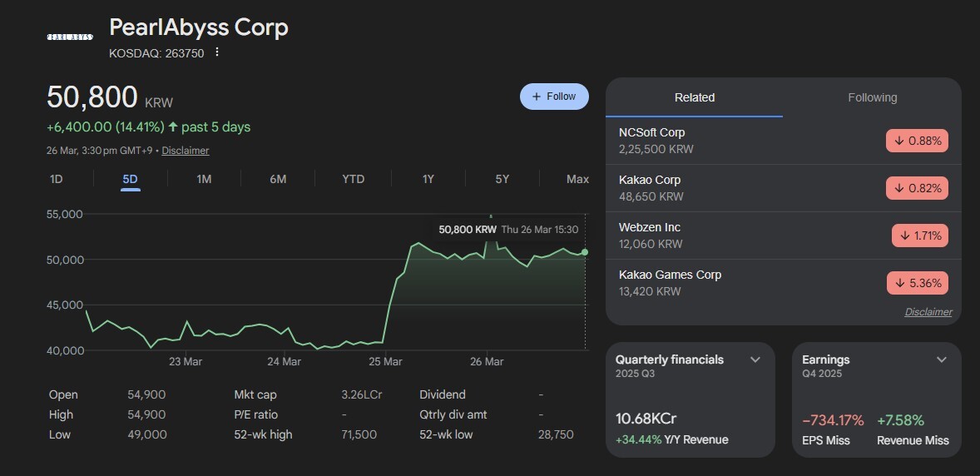Open the three-dot more options menu

click(217, 52)
